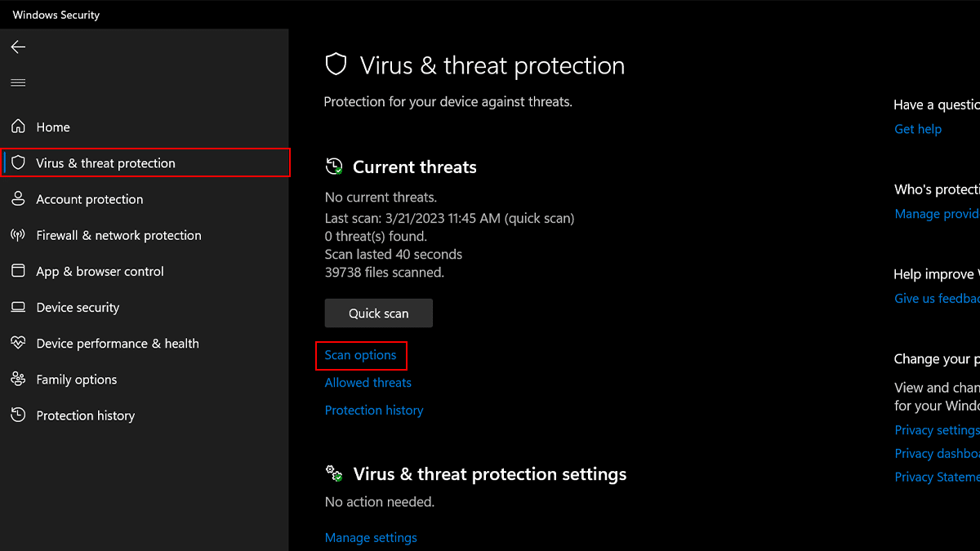Screen dimensions: 980x551
Task: Start a Quick scan
Action: click(x=378, y=313)
